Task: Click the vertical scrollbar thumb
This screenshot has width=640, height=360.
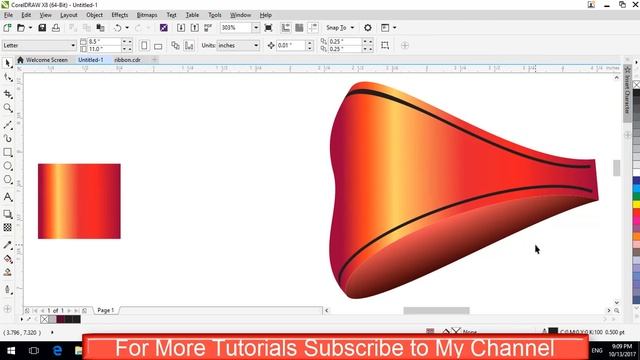Action: [617, 168]
